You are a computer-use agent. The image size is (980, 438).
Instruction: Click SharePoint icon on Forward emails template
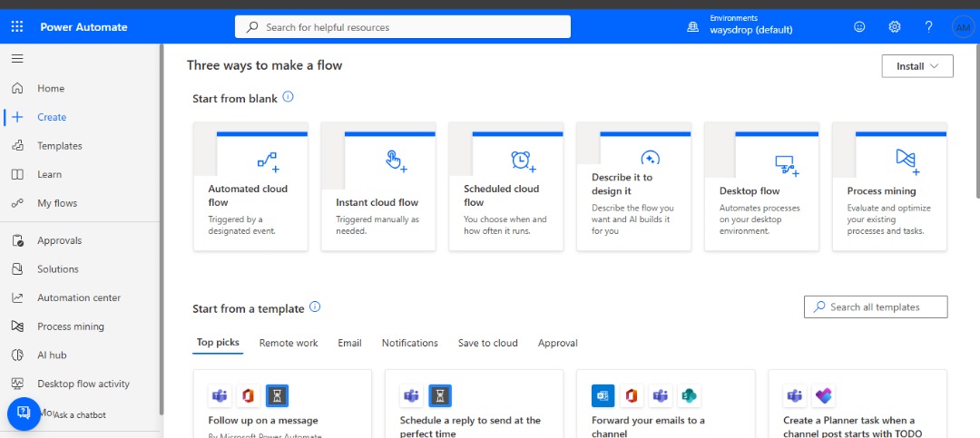pos(689,395)
